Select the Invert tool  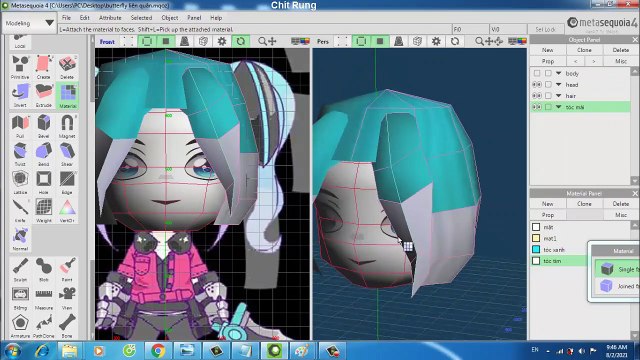(20, 95)
